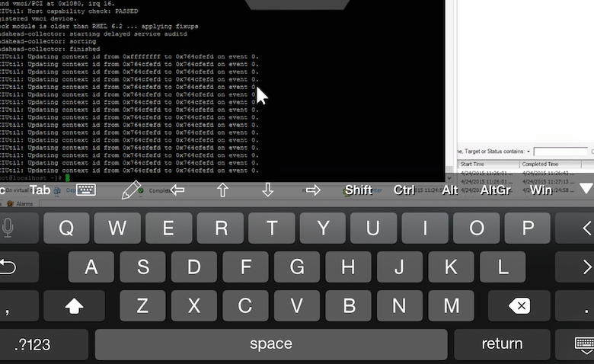Tap the H key
Viewport: 594px width, 364px height.
tap(348, 267)
